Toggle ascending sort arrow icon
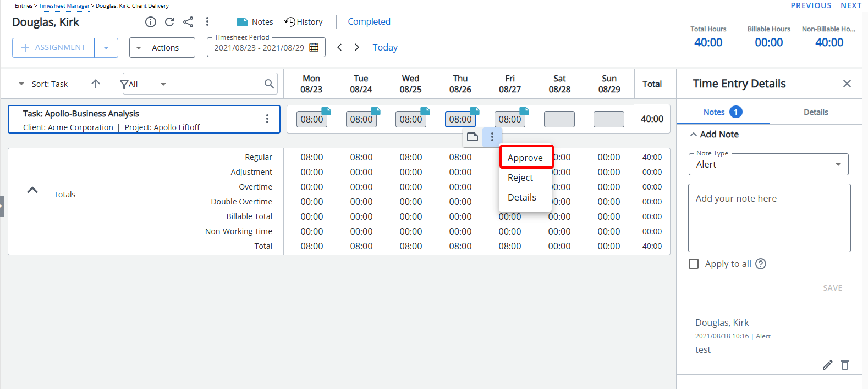The image size is (868, 389). pos(96,84)
